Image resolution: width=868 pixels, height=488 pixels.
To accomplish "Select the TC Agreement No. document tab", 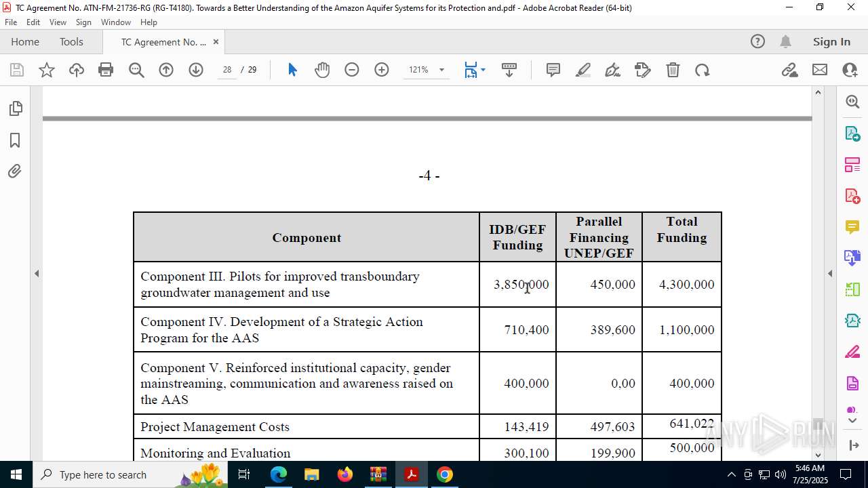I will point(163,42).
